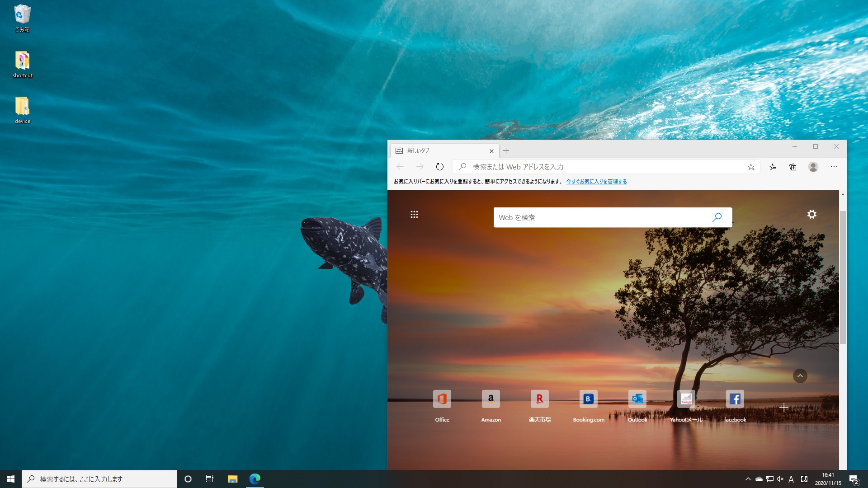Click the user profile avatar icon
Screen dimensions: 868x488
coord(813,167)
